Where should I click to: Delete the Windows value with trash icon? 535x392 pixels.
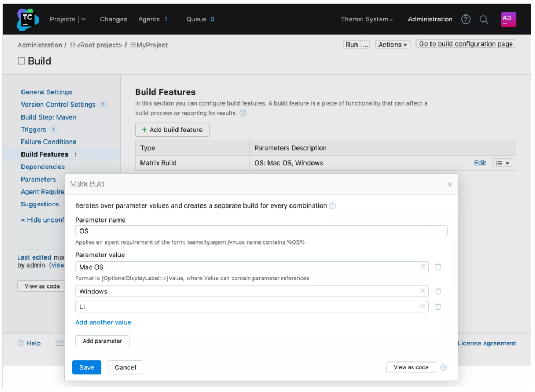pyautogui.click(x=438, y=291)
